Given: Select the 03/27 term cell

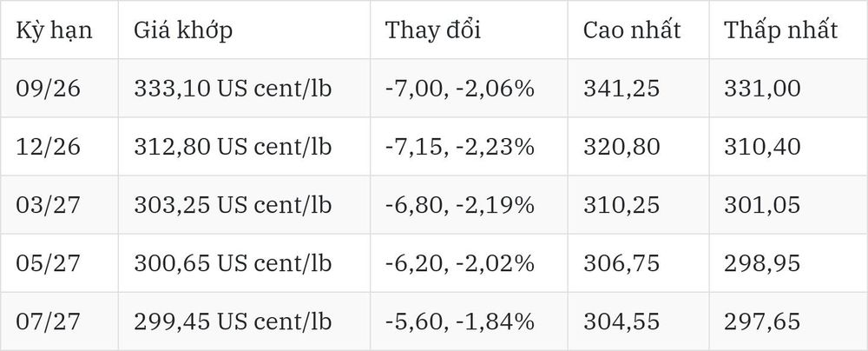Looking at the screenshot, I should point(48,205).
